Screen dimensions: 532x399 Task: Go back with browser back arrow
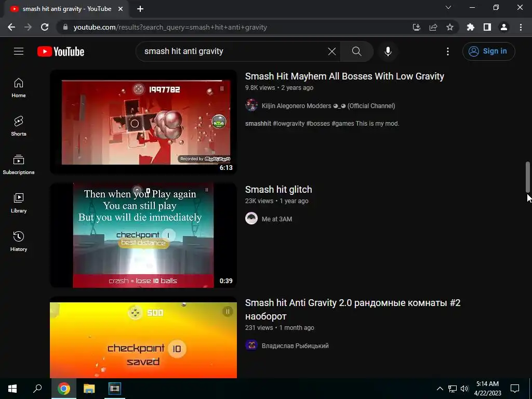click(11, 27)
